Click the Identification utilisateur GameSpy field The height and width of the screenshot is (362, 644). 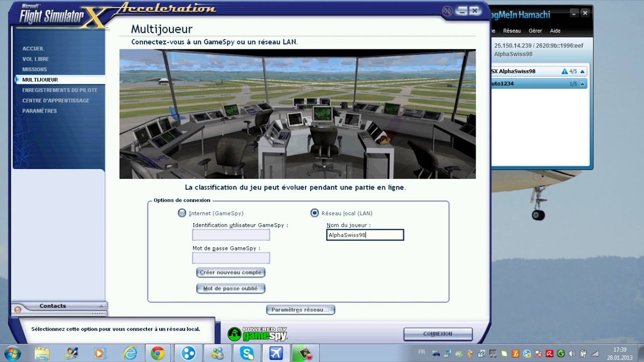point(231,235)
